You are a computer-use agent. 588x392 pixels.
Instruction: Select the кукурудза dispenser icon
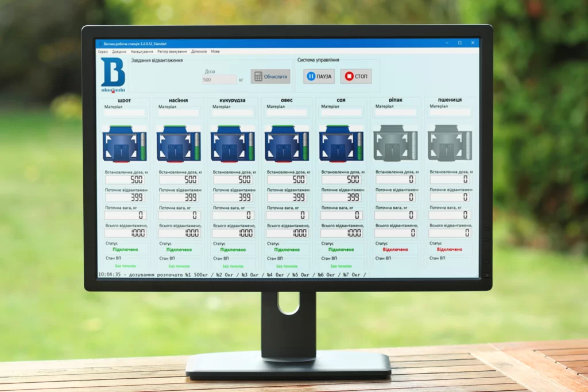(x=232, y=144)
